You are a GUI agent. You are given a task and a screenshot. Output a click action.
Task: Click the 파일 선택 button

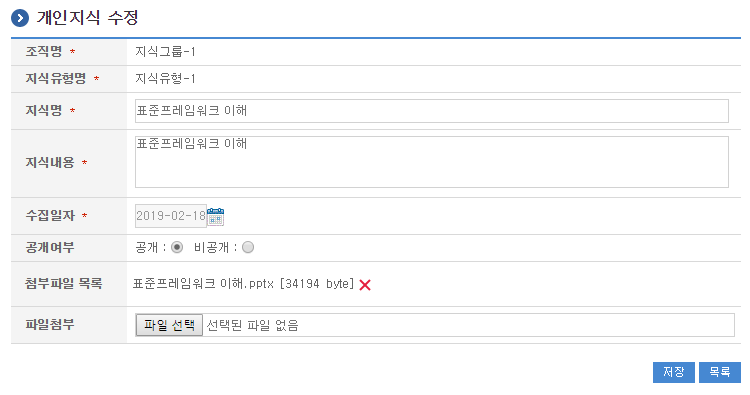(x=169, y=325)
